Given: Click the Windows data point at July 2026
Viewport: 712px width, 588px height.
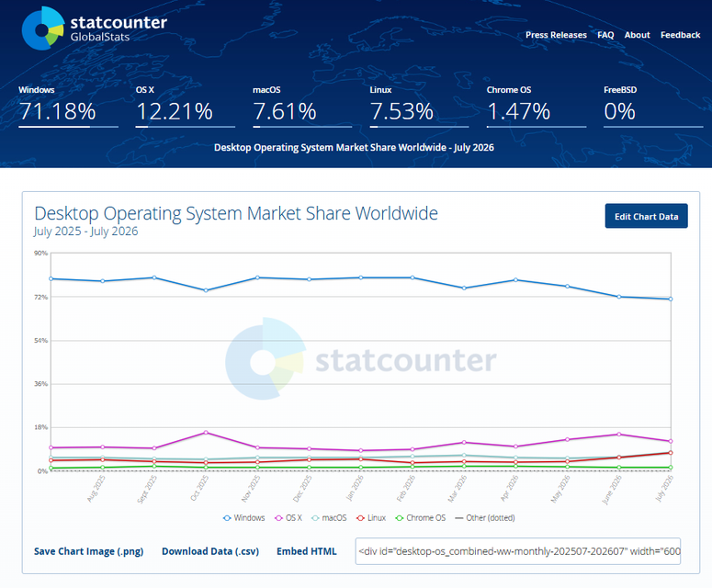Looking at the screenshot, I should coord(671,299).
